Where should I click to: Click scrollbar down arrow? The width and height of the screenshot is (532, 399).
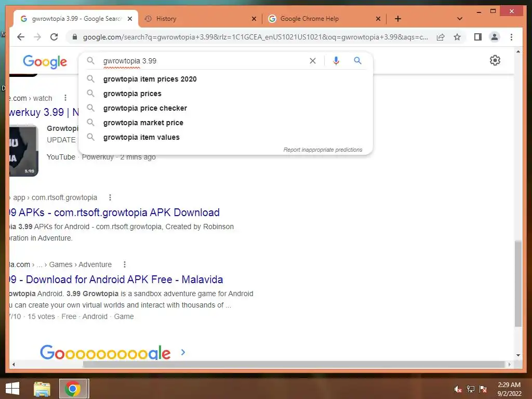(518, 355)
